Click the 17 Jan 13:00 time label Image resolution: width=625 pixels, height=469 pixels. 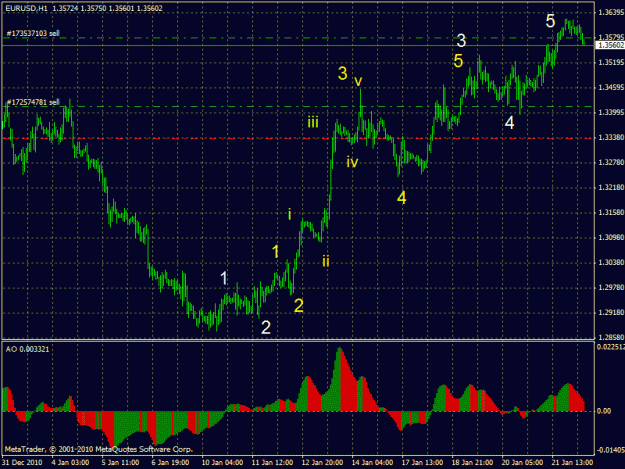(423, 463)
